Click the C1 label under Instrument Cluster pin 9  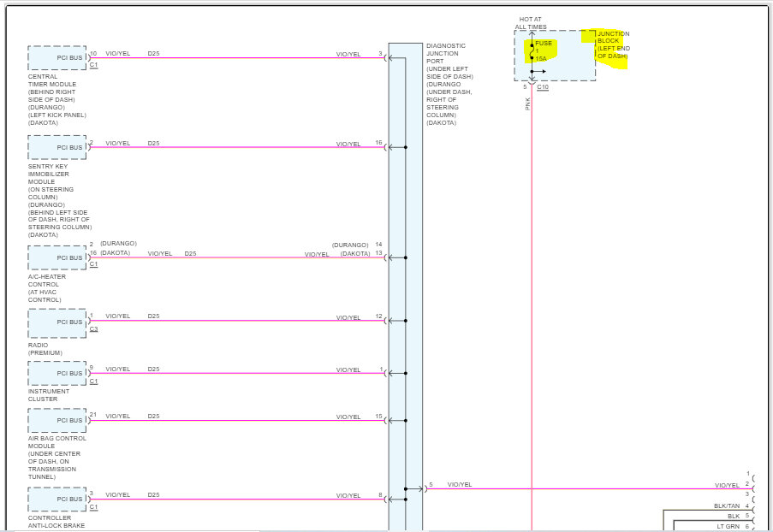click(93, 381)
